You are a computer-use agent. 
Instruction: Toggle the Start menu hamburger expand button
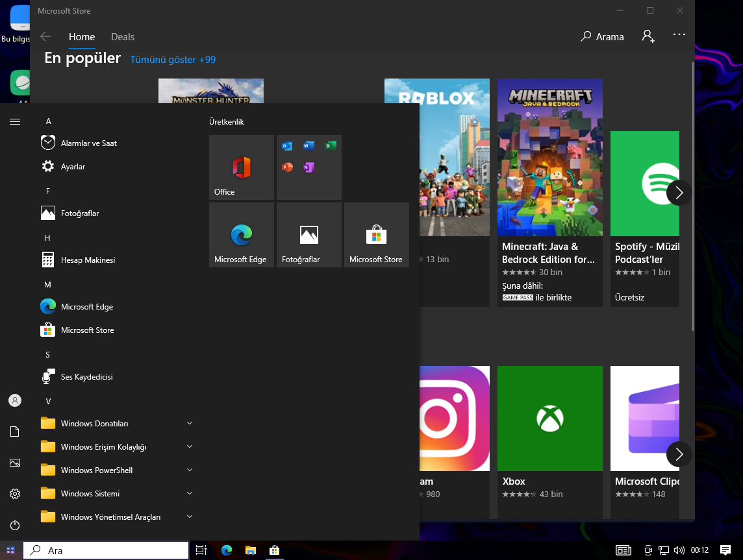click(15, 121)
